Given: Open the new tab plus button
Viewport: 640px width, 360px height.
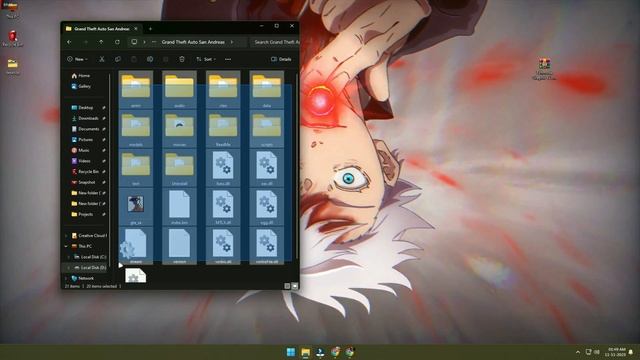Looking at the screenshot, I should (x=150, y=29).
